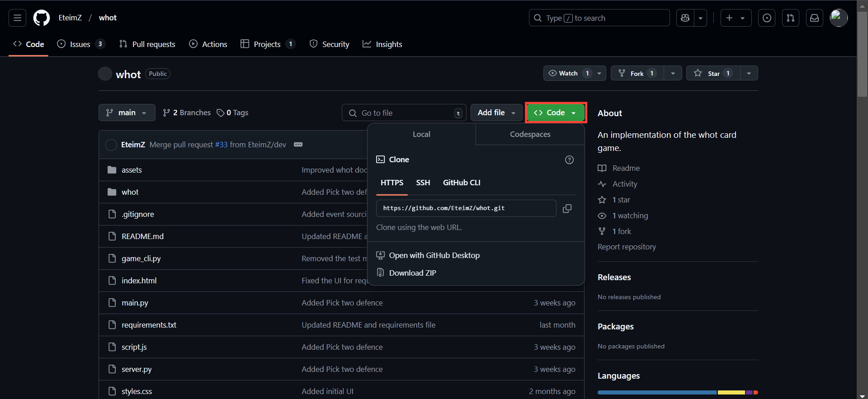Viewport: 868px width, 399px height.
Task: Click the assets folder icon
Action: [112, 170]
